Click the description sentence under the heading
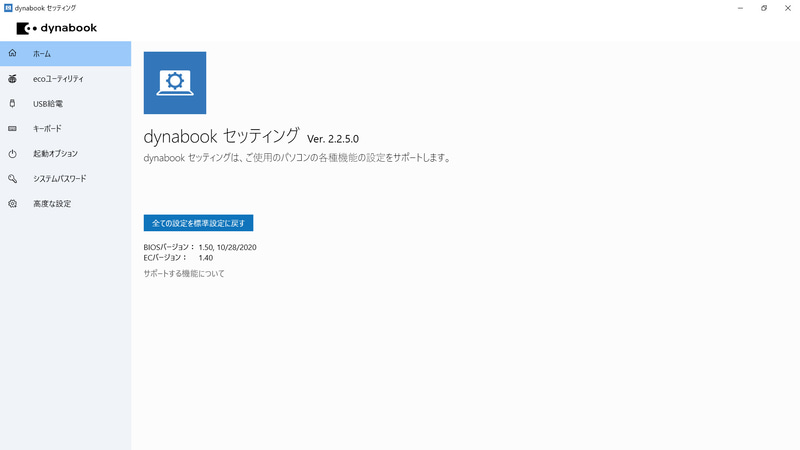The width and height of the screenshot is (800, 450). tap(297, 158)
